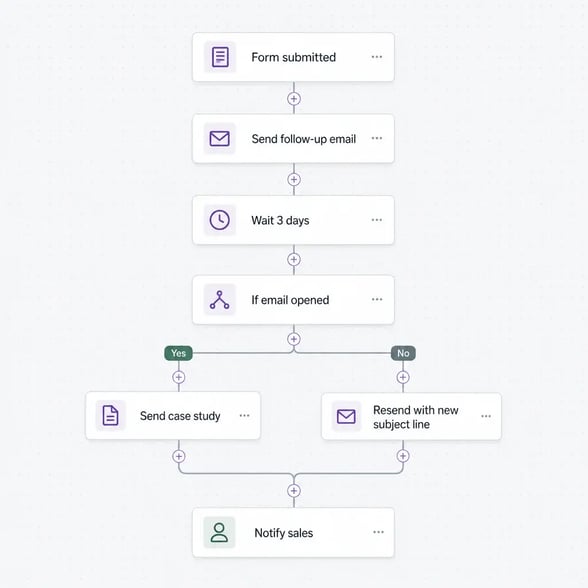Select the No branch label
The height and width of the screenshot is (588, 588).
403,353
